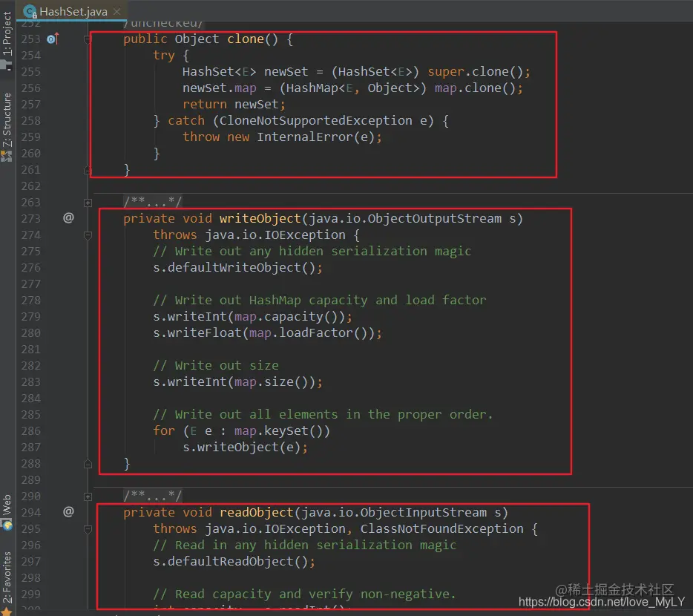Click the Structure panel icon in sidebar

click(6, 156)
